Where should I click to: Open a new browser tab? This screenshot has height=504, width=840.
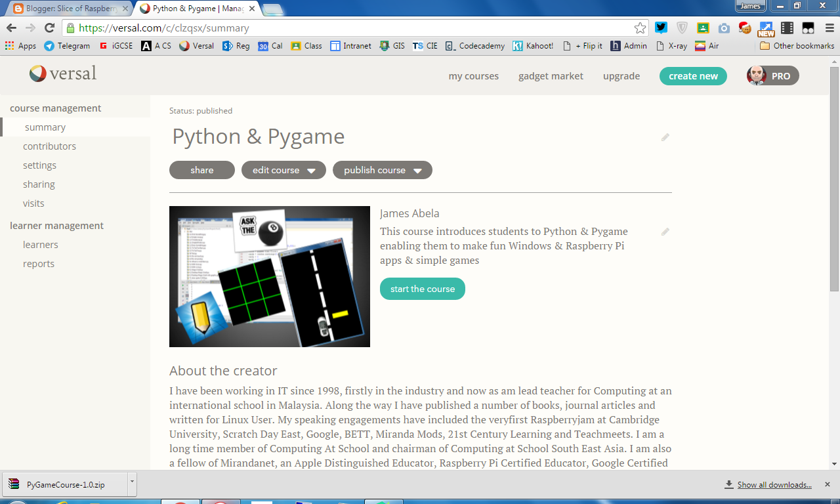(x=272, y=9)
